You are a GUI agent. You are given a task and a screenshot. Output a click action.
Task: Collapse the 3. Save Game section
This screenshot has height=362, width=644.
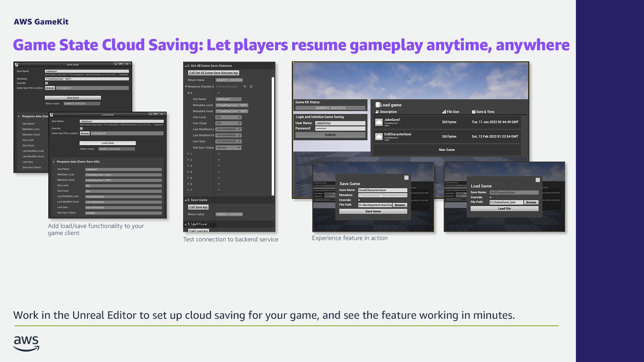185,200
